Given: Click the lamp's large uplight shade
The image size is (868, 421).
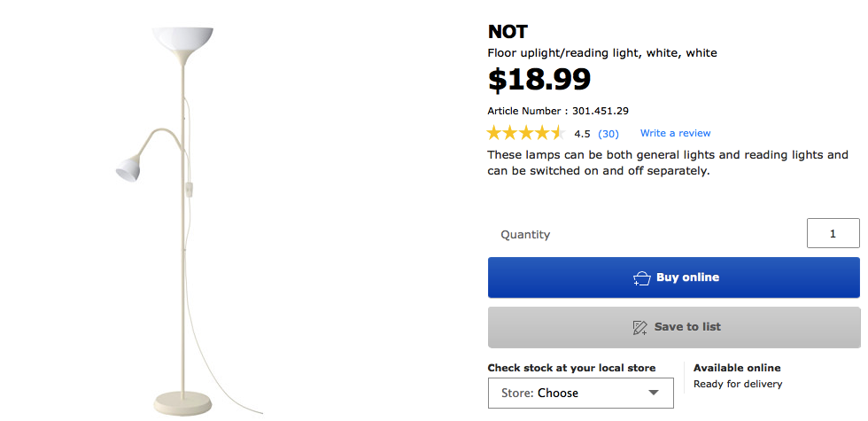Looking at the screenshot, I should tap(183, 40).
